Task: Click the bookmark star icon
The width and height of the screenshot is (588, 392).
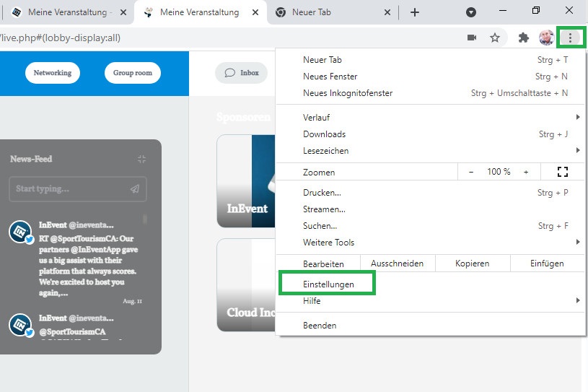Action: [495, 38]
